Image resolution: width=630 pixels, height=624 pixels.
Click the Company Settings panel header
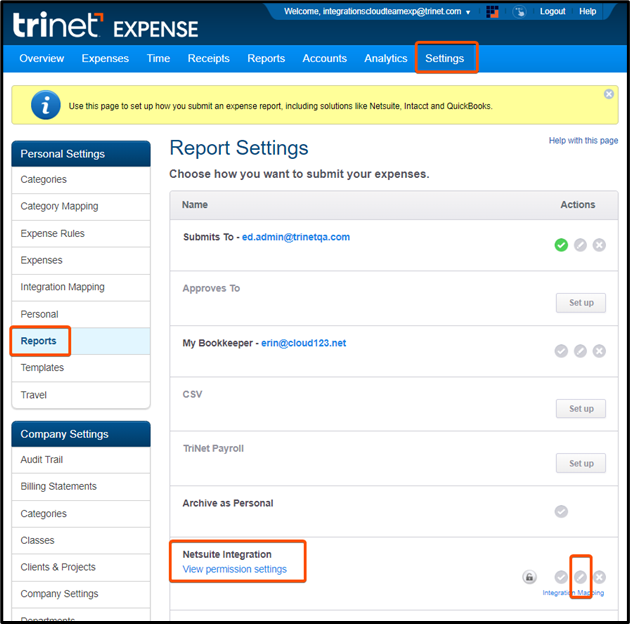[x=81, y=434]
